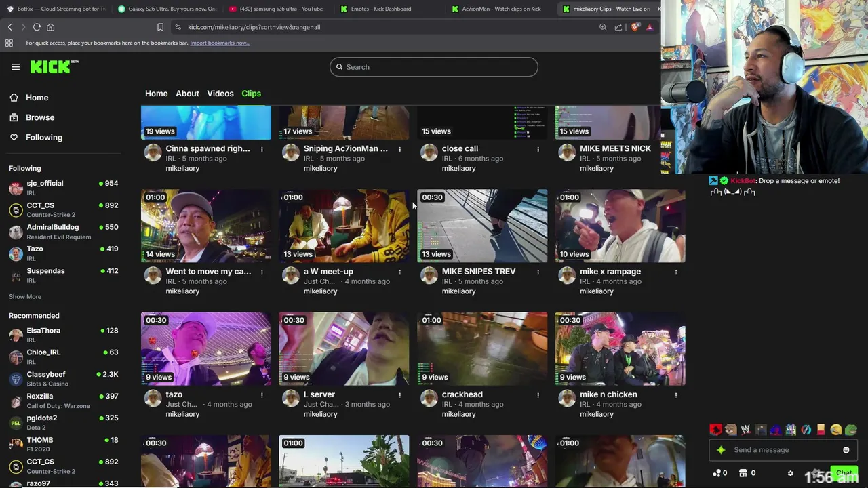Open emoji picker in chat box
Screen dimensions: 868x488
[x=846, y=450]
